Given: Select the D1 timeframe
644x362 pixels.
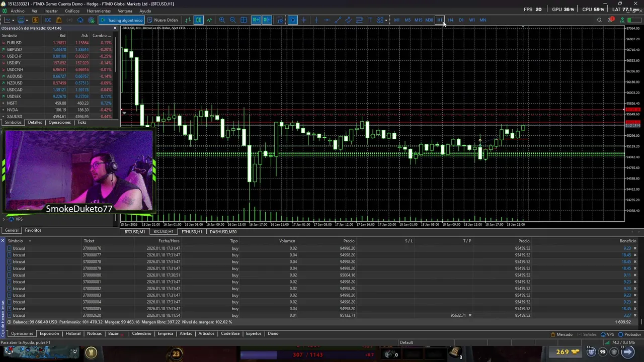Looking at the screenshot, I should coord(461,20).
